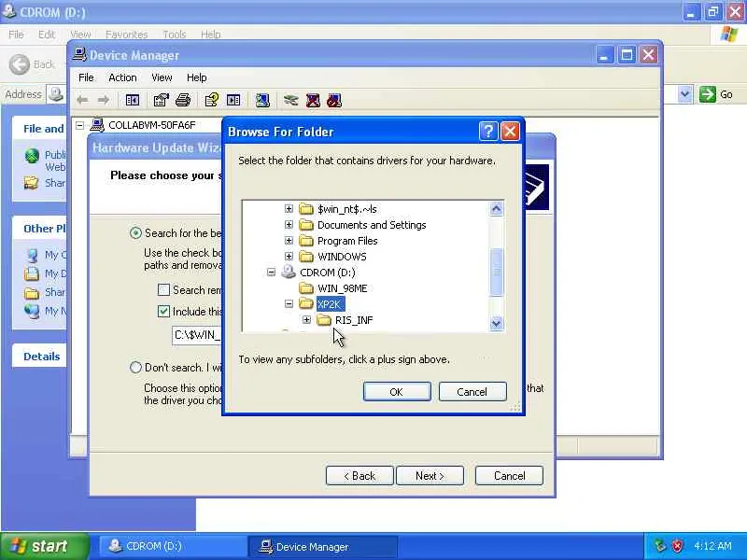
Task: Open Favorites menu in CDROM window
Action: [x=126, y=35]
